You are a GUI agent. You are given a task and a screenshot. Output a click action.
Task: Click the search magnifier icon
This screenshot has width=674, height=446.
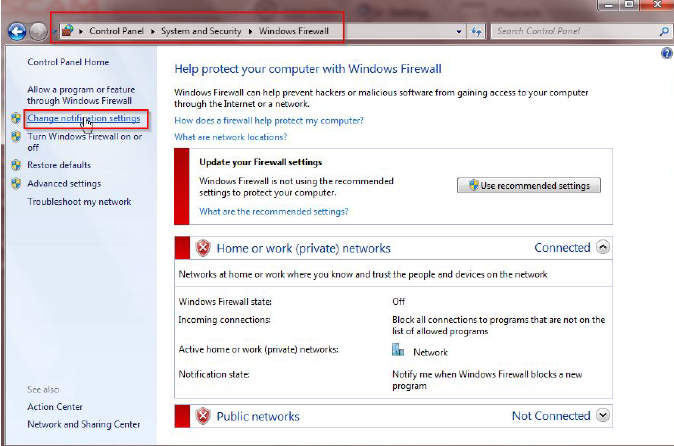pos(664,31)
